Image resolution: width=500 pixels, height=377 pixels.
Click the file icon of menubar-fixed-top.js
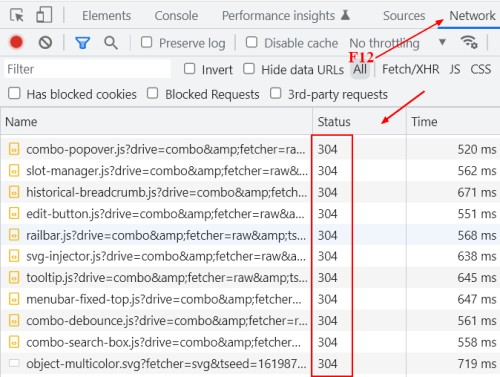(14, 299)
